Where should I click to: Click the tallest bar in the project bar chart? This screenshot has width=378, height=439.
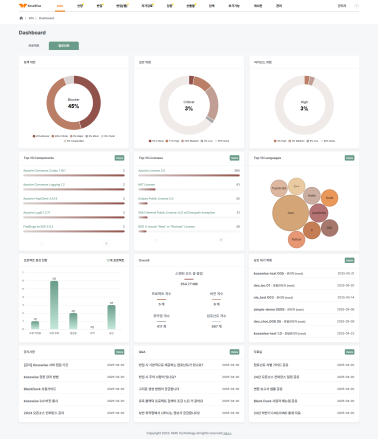54,305
